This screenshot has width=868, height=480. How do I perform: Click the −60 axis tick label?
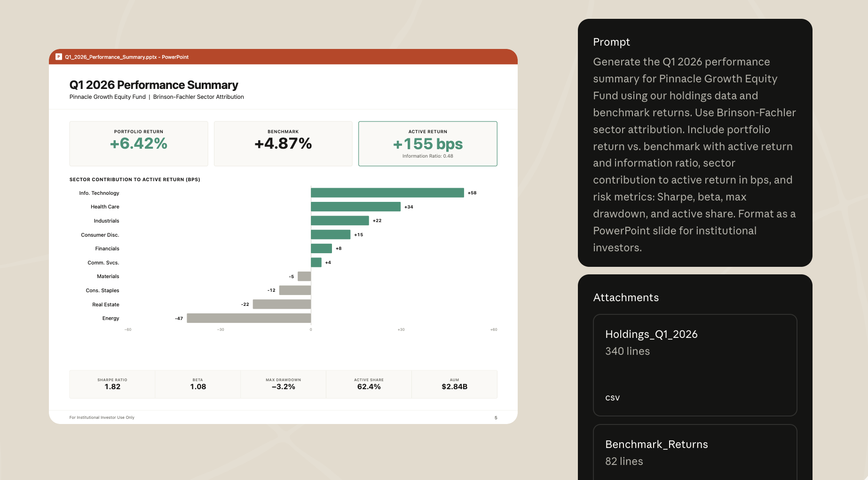tap(128, 329)
